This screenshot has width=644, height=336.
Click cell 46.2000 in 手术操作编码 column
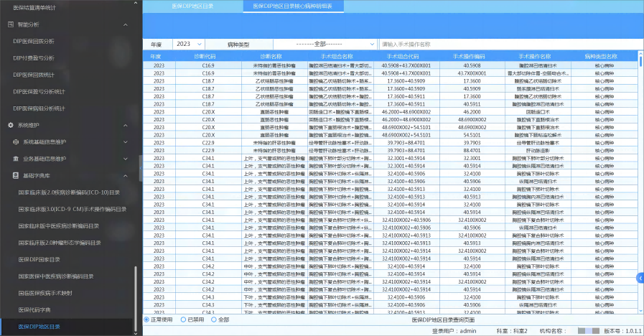[472, 112]
